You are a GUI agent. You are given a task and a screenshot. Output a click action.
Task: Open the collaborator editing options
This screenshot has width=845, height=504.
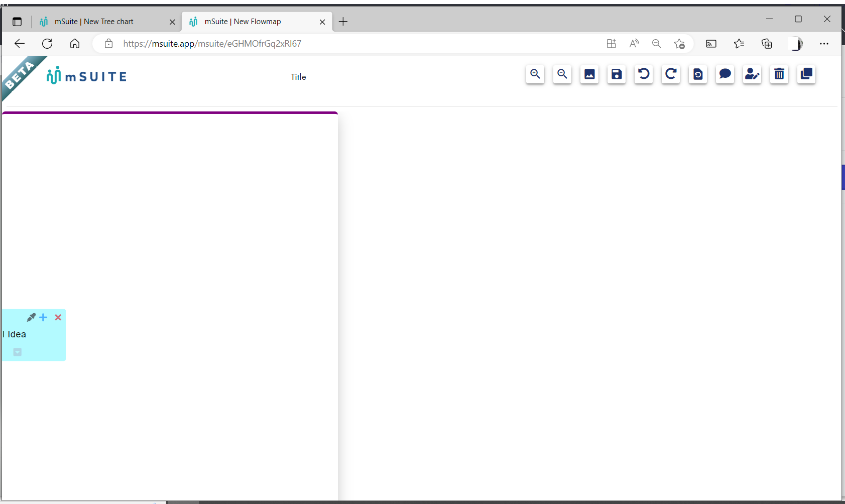tap(752, 74)
